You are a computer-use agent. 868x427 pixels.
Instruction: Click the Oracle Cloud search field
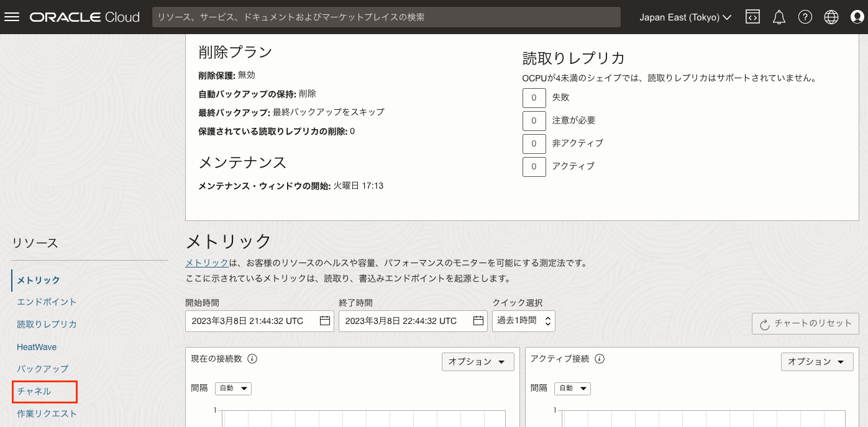pyautogui.click(x=386, y=17)
